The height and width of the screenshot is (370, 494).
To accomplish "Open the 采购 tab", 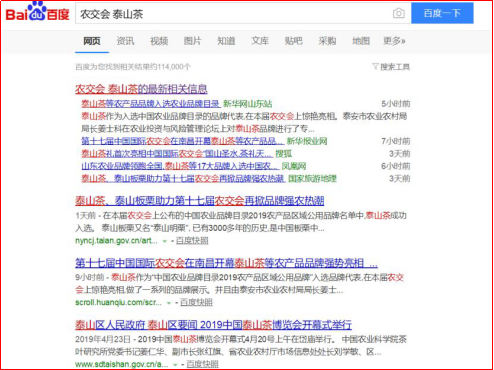I will (327, 41).
